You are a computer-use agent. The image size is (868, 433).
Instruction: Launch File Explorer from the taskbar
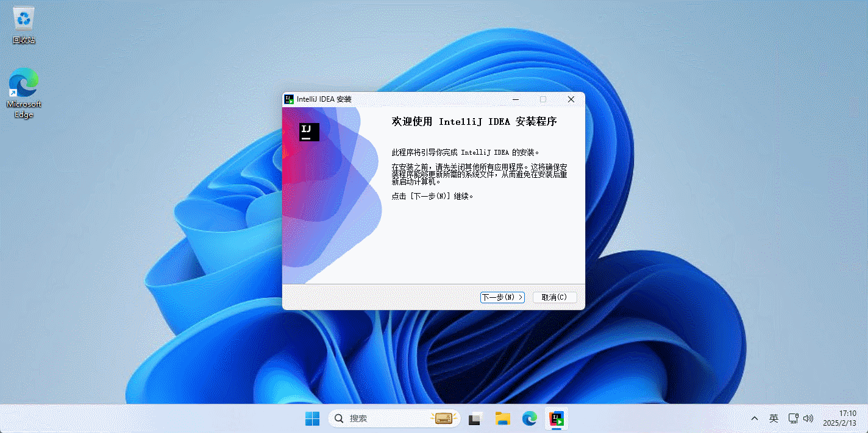tap(502, 418)
